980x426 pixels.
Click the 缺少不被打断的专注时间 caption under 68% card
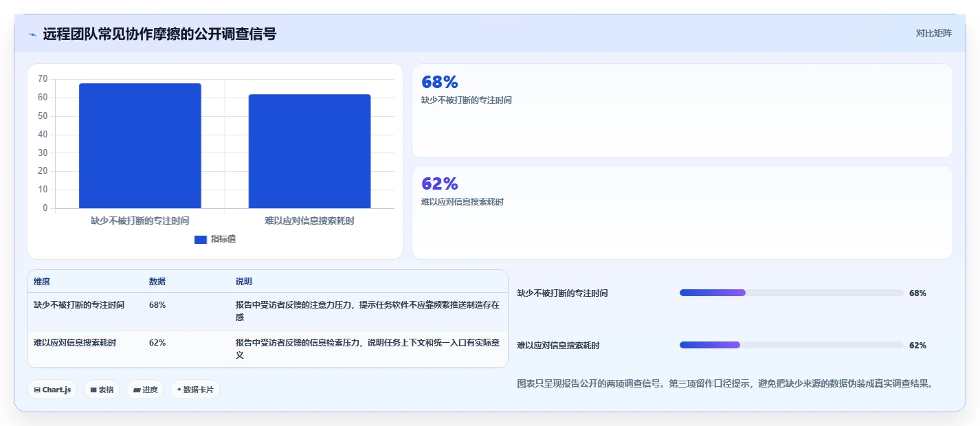click(x=467, y=100)
